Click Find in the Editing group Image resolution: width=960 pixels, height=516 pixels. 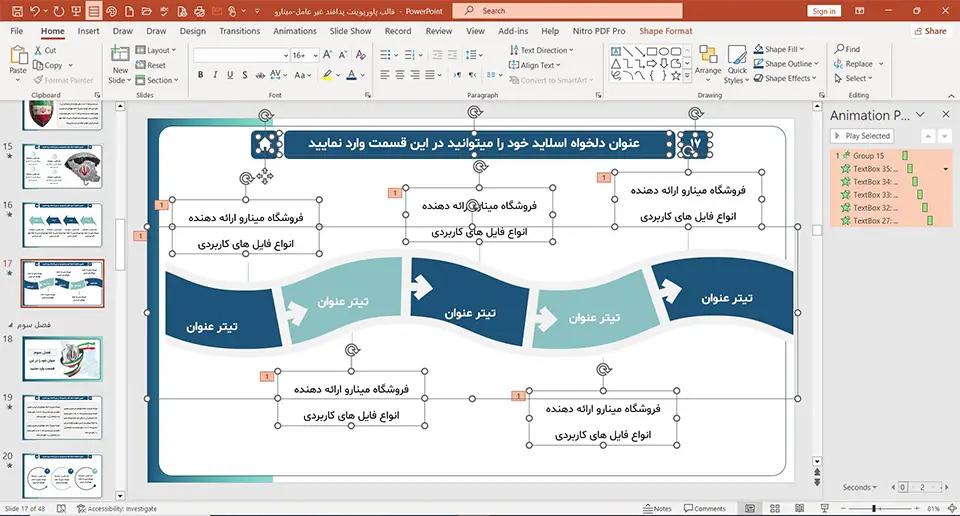(847, 49)
